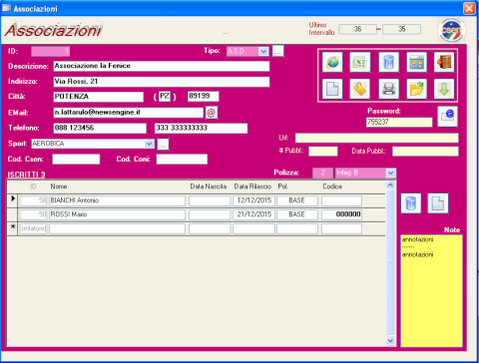The height and width of the screenshot is (363, 479).
Task: Select the new record row marker with asterisk
Action: (13, 228)
